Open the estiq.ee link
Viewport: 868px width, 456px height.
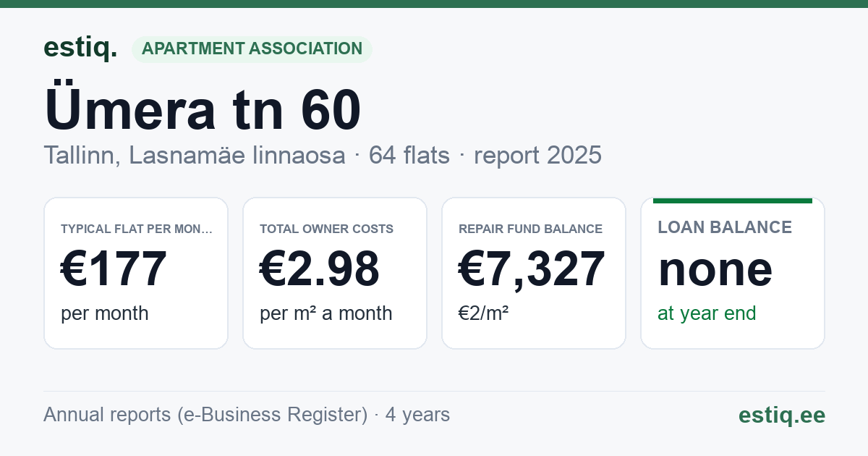coord(781,415)
